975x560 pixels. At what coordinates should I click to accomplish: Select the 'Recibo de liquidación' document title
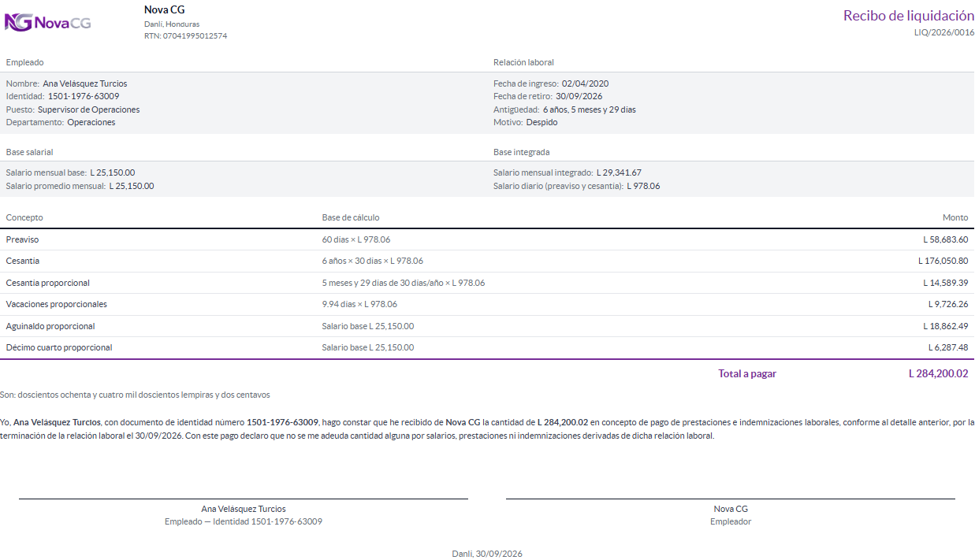[x=909, y=16]
